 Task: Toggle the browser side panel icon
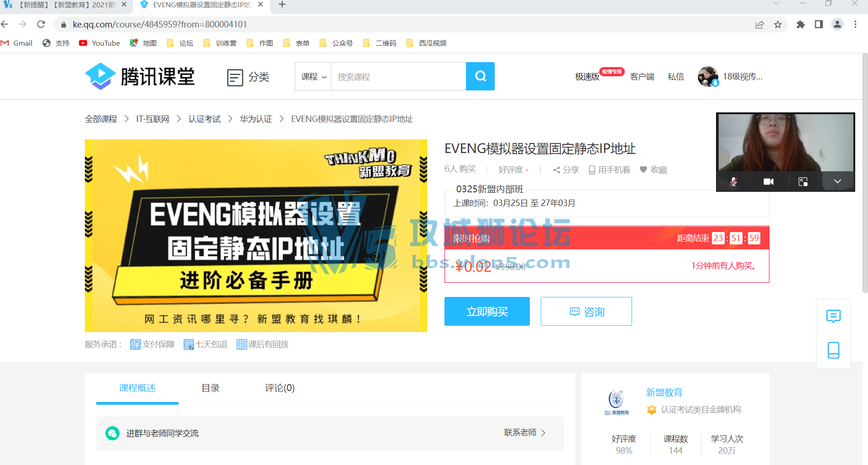(x=819, y=25)
